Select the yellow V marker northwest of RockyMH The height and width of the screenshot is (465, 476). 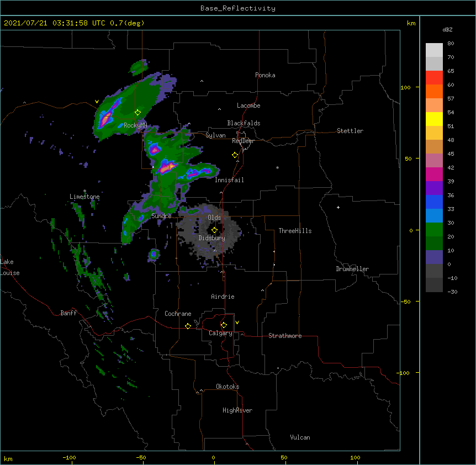(x=97, y=102)
